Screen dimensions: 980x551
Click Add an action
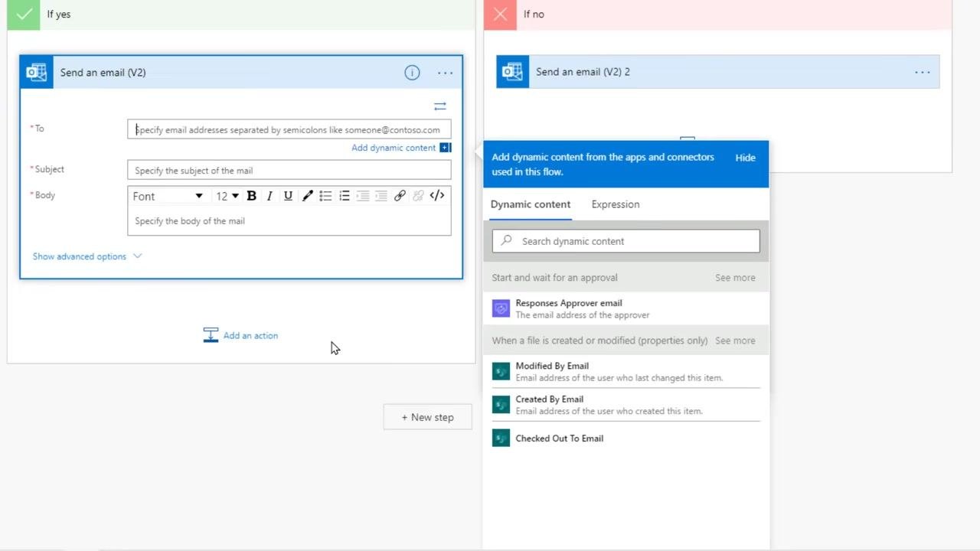point(250,336)
